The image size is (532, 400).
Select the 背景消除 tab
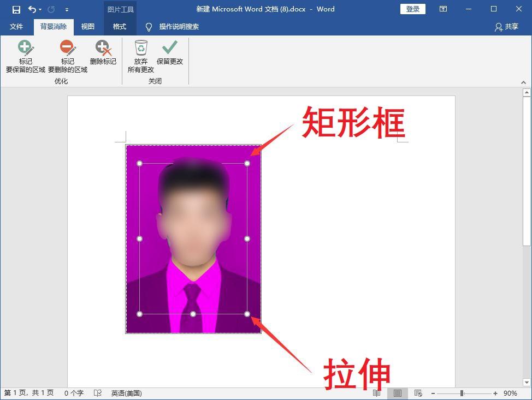point(54,26)
